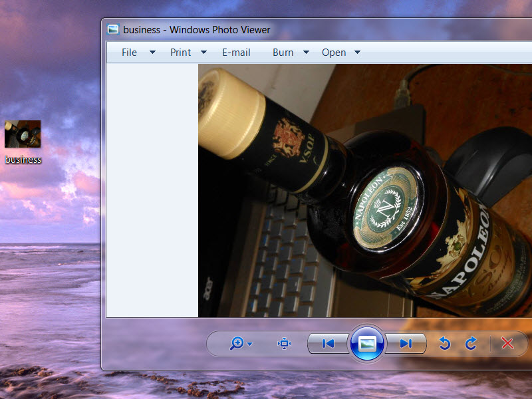Click the E-mail button
This screenshot has width=532, height=399.
click(x=236, y=53)
